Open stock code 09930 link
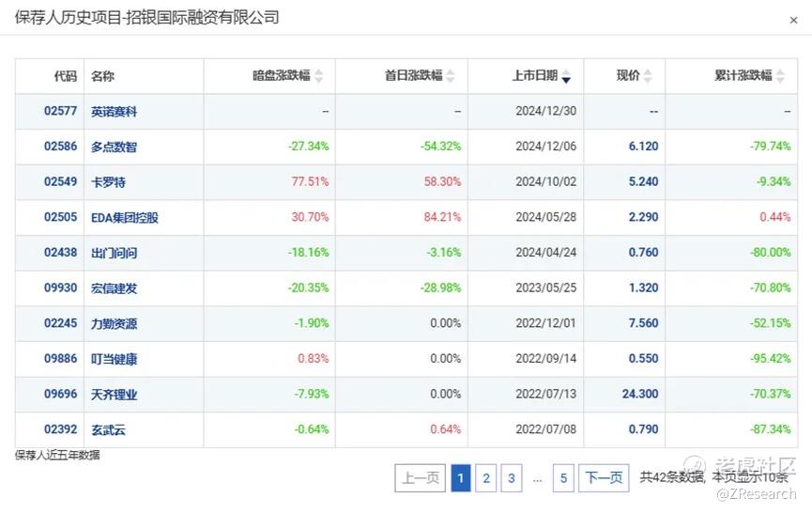Image resolution: width=812 pixels, height=513 pixels. [60, 288]
